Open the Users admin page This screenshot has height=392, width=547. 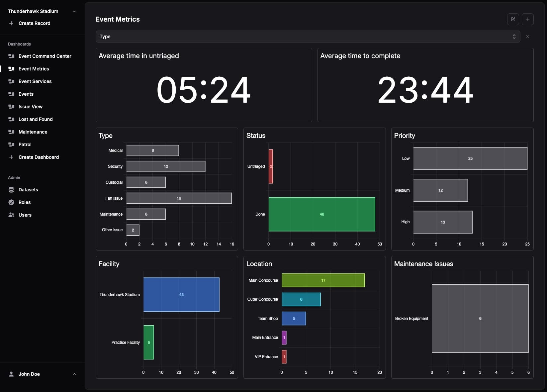(x=25, y=215)
